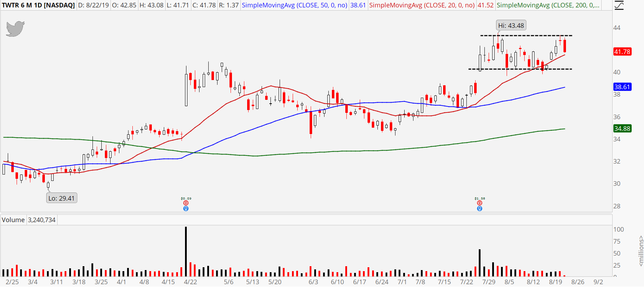Click the 7/29 date on the time axis
Image resolution: width=644 pixels, height=287 pixels.
click(x=489, y=282)
